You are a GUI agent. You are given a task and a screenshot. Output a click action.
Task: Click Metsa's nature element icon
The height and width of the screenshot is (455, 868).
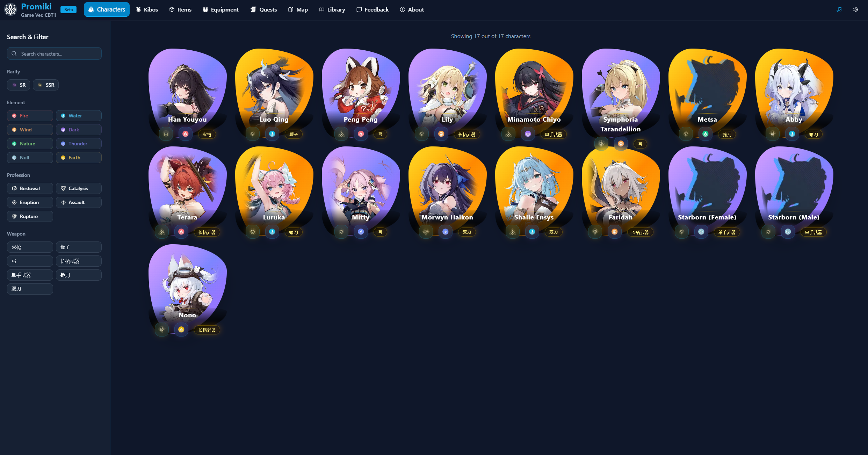[x=706, y=134]
